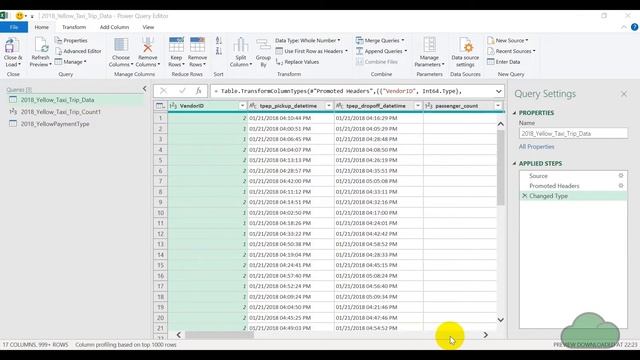Open Source step settings gear
The width and height of the screenshot is (640, 360).
[x=621, y=176]
